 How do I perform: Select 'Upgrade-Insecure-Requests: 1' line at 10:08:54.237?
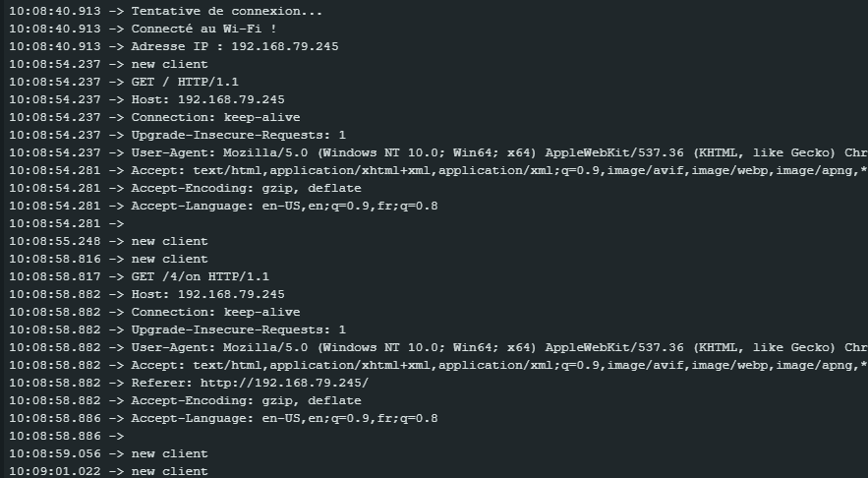178,135
